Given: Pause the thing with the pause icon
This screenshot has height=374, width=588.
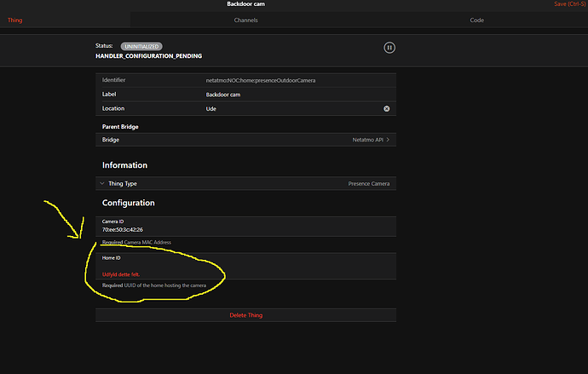Looking at the screenshot, I should click(x=389, y=48).
